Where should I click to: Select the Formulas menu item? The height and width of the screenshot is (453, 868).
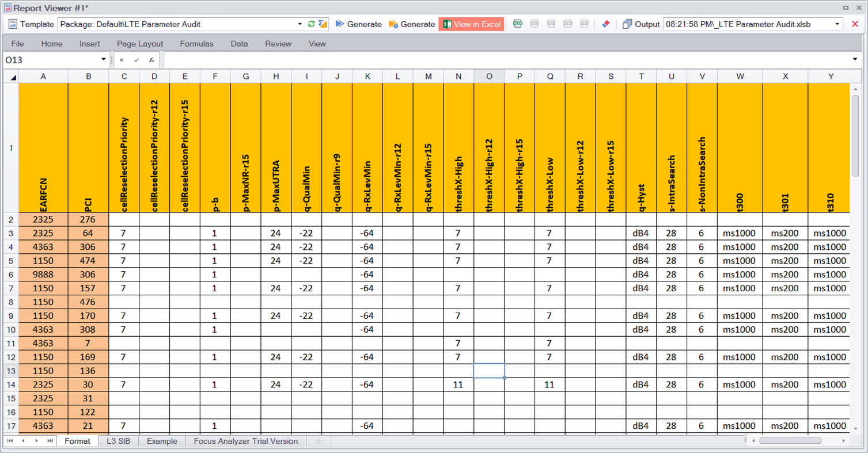[x=198, y=44]
